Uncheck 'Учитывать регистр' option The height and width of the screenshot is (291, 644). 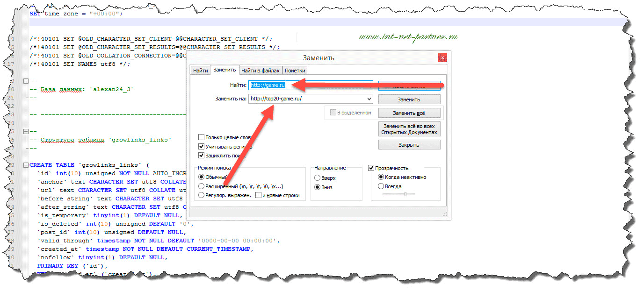pyautogui.click(x=202, y=146)
